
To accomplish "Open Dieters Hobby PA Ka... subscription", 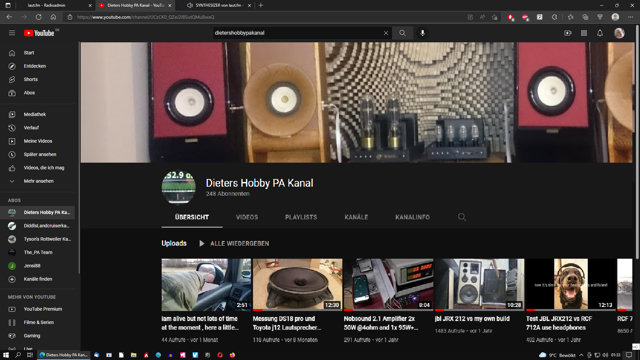I will coord(38,212).
